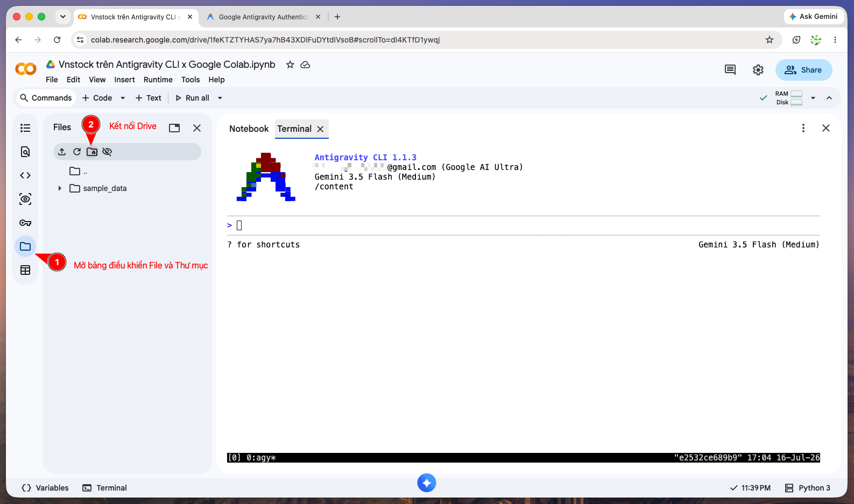Open Terminal from the bottom status bar
This screenshot has height=504, width=854.
(x=104, y=488)
